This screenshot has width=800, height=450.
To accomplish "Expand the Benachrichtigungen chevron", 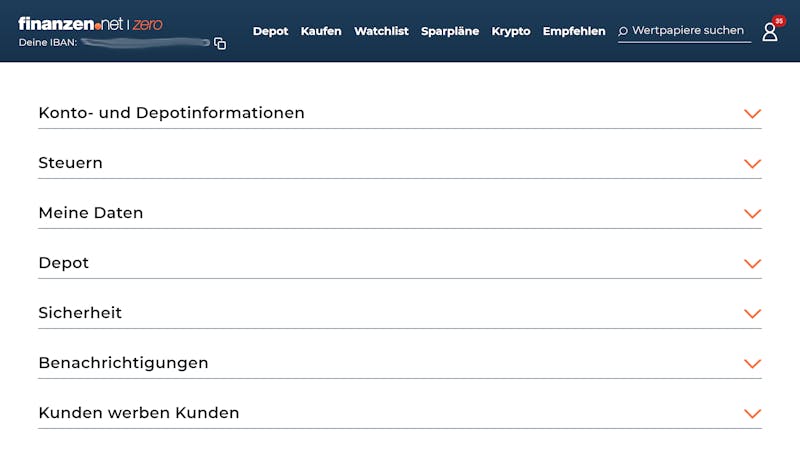I will point(752,364).
